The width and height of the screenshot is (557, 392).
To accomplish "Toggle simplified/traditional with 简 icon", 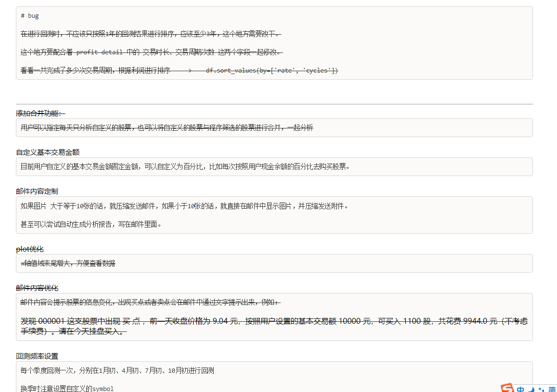I will coord(552,389).
